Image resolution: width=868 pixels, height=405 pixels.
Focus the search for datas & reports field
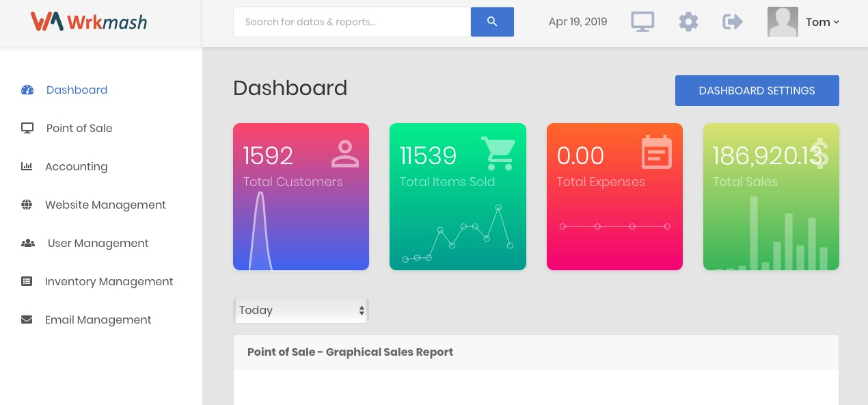pyautogui.click(x=352, y=22)
